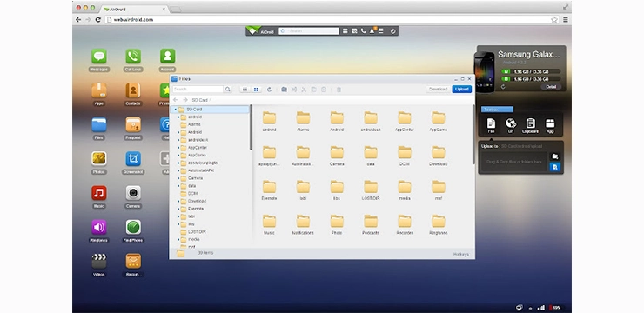Image resolution: width=644 pixels, height=313 pixels.
Task: Refresh device info in Samsung panel
Action: [x=503, y=87]
